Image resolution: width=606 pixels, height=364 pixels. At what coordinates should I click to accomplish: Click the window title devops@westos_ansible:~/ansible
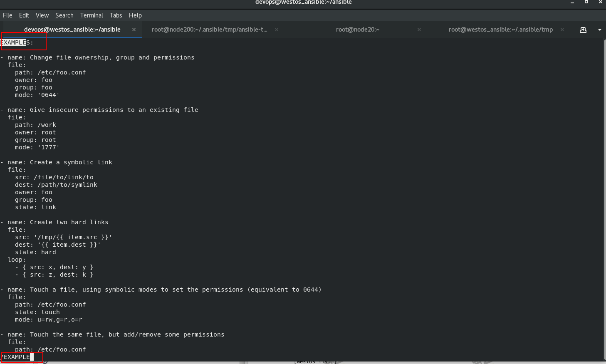coord(303,2)
